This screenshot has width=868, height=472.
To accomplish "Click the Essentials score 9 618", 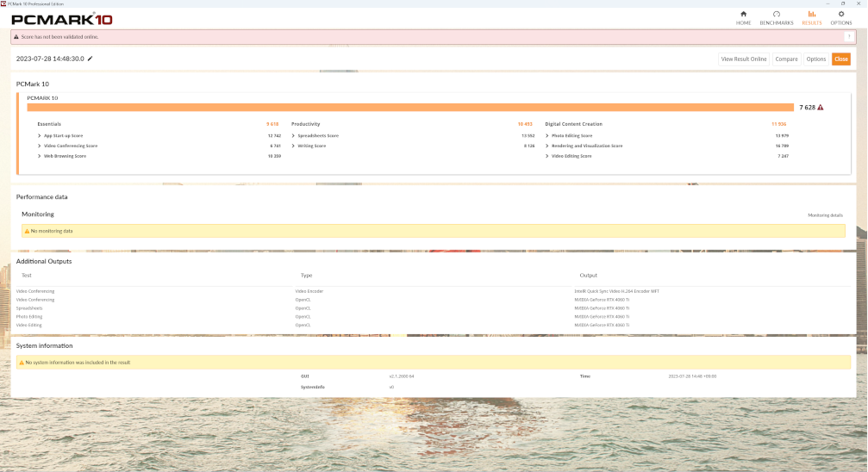I will [272, 124].
